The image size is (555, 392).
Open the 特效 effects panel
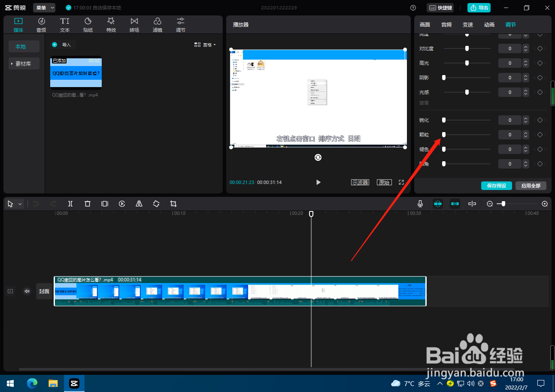click(x=111, y=25)
